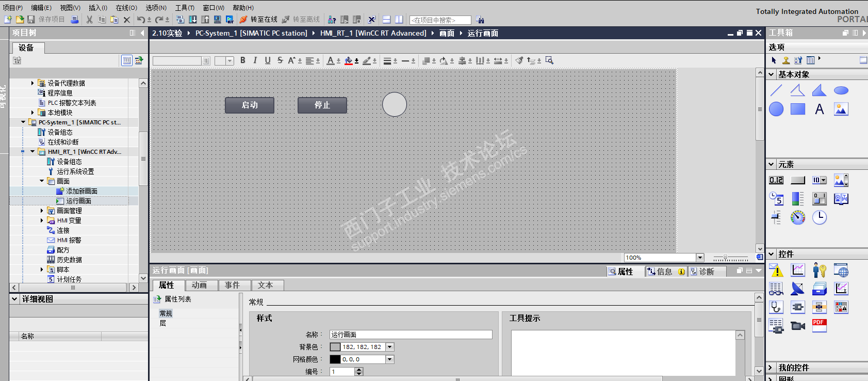Toggle Underline text formatting

tap(268, 60)
